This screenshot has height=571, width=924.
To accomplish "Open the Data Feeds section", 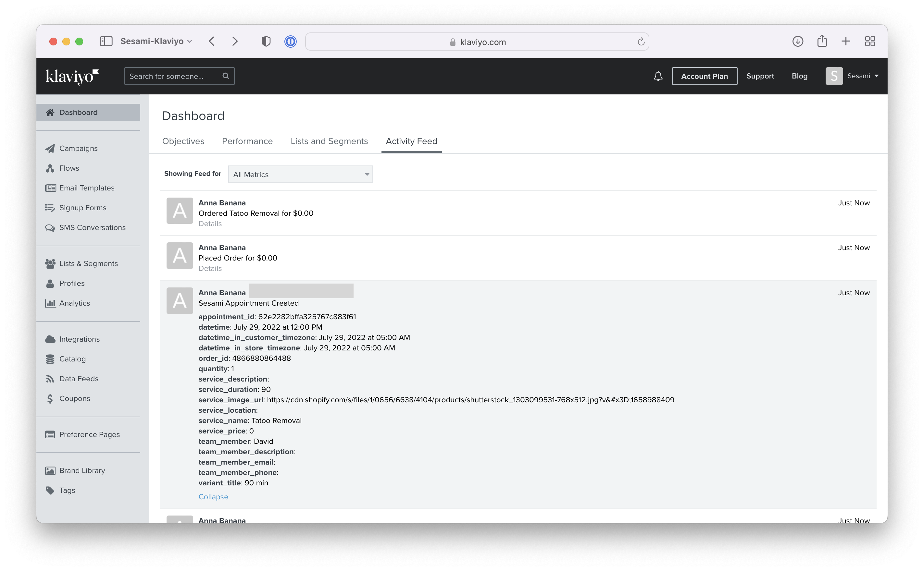I will 78,379.
